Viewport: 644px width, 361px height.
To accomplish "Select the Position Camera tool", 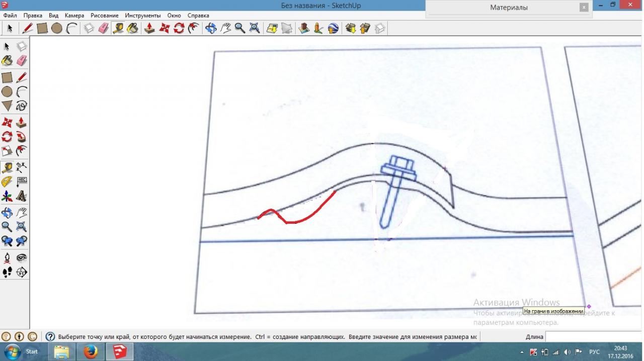I will click(x=7, y=258).
